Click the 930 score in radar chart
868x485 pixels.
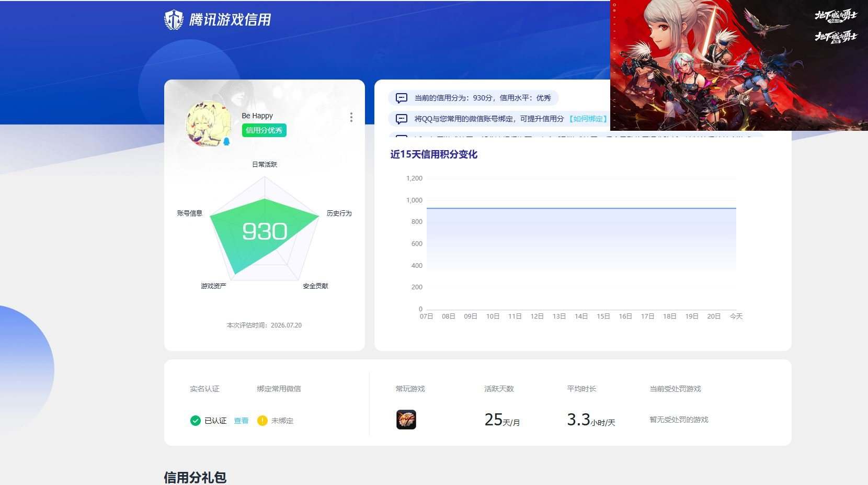265,231
